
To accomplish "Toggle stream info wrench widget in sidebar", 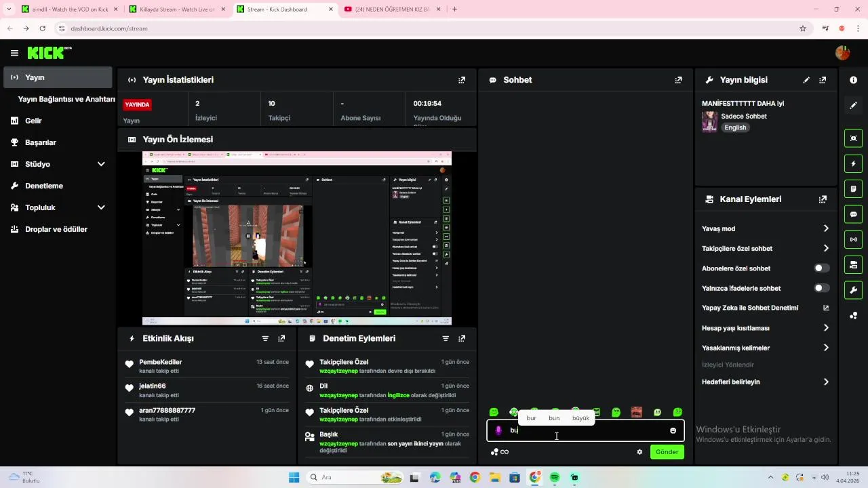I will pyautogui.click(x=853, y=290).
